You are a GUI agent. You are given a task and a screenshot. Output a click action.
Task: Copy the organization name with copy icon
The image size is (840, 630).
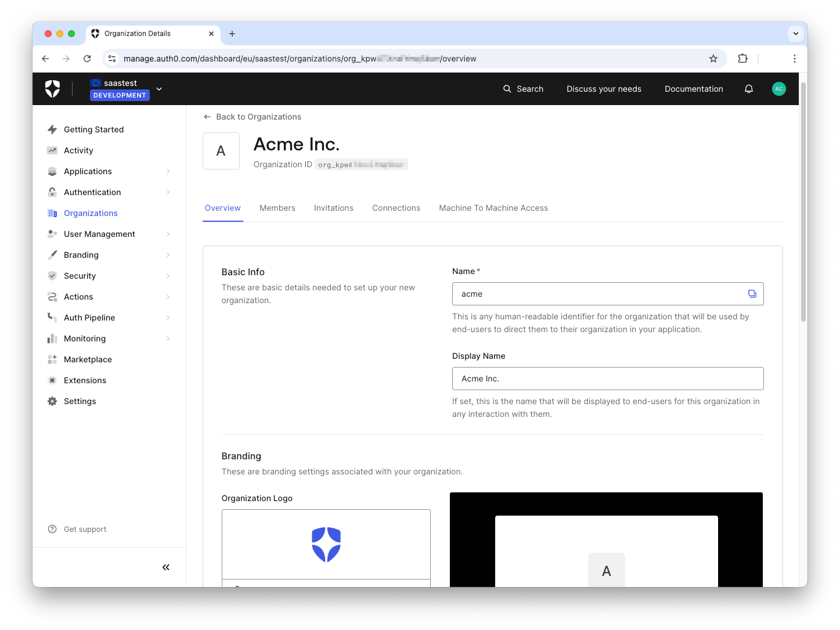coord(752,294)
